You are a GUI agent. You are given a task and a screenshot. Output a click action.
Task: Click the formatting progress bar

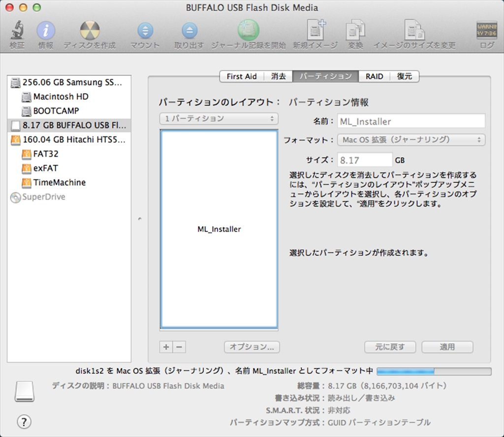434,371
